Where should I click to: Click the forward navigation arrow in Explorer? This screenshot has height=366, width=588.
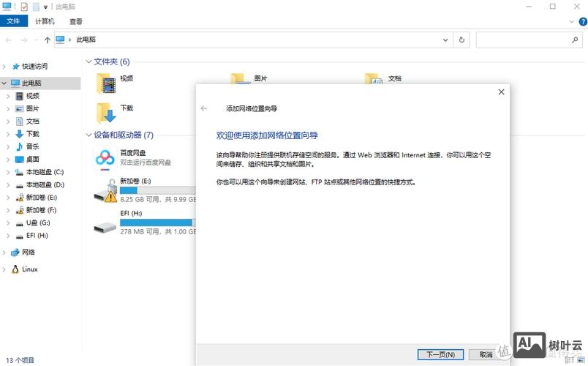pyautogui.click(x=24, y=40)
